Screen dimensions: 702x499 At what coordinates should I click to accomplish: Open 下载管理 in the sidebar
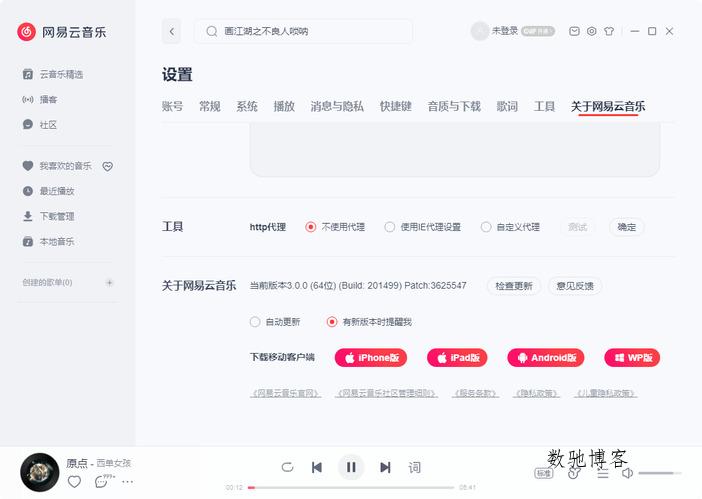coord(48,217)
